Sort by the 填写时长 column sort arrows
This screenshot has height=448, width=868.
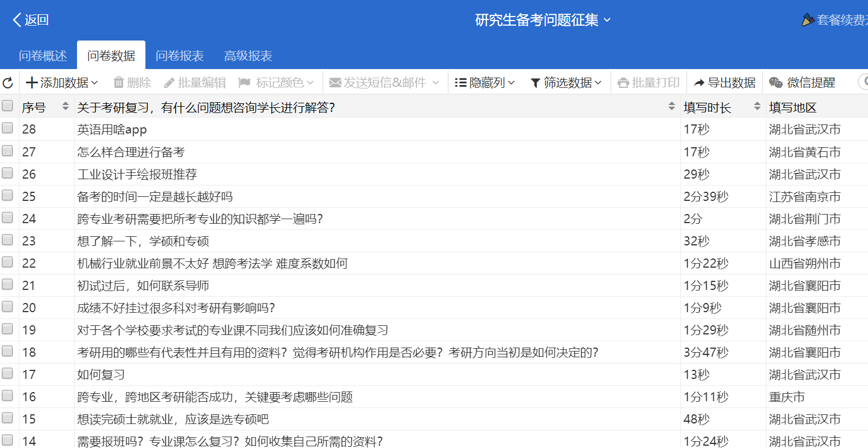click(757, 106)
